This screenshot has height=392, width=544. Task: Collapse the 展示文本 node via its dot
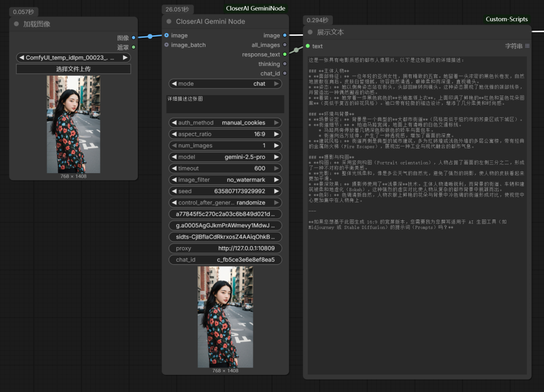(x=310, y=32)
